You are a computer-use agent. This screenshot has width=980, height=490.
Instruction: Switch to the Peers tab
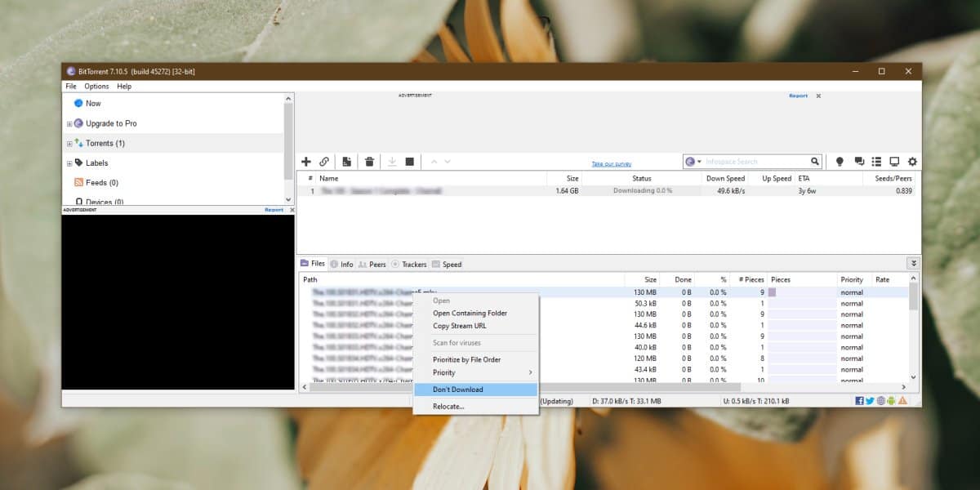372,264
